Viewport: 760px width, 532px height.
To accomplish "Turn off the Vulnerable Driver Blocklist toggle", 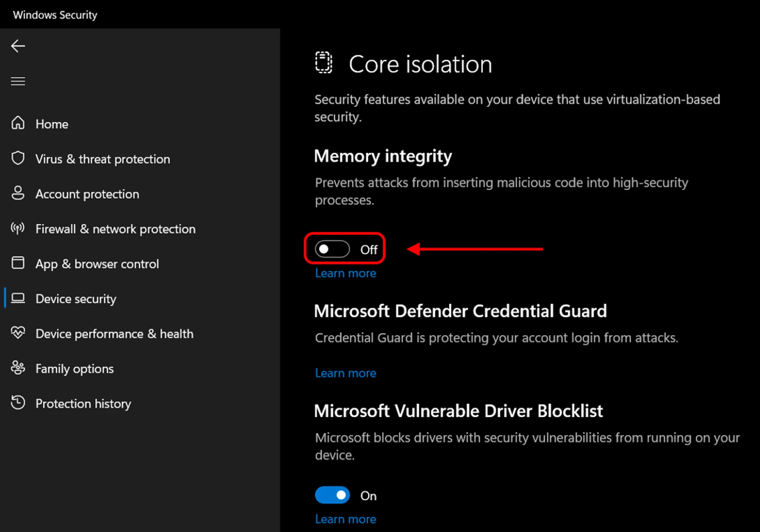I will [332, 495].
